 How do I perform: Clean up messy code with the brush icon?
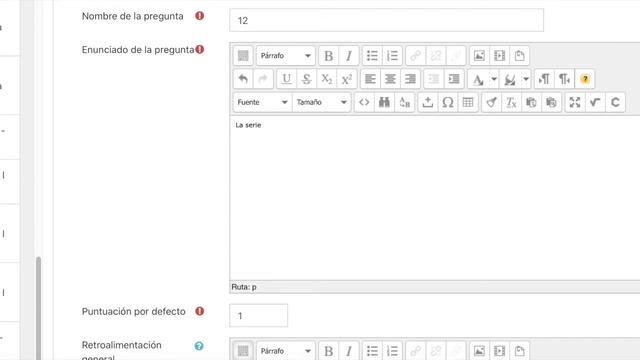(x=491, y=102)
